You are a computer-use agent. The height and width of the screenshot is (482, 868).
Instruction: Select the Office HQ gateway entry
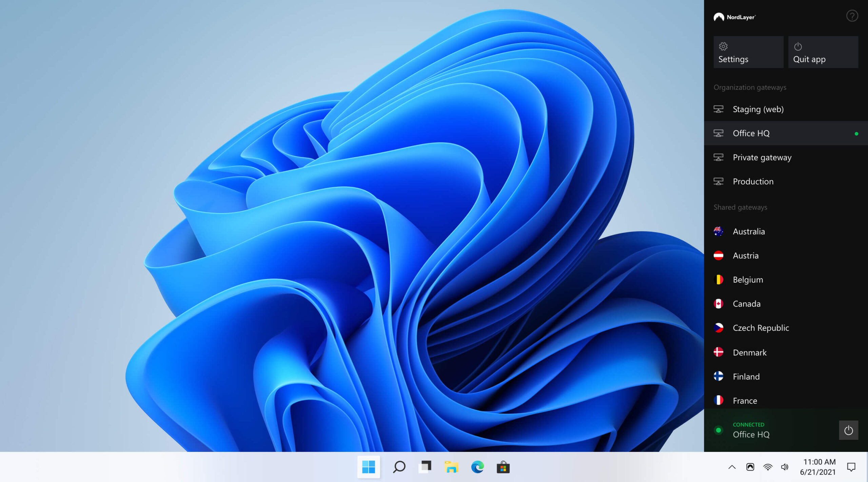(x=751, y=133)
